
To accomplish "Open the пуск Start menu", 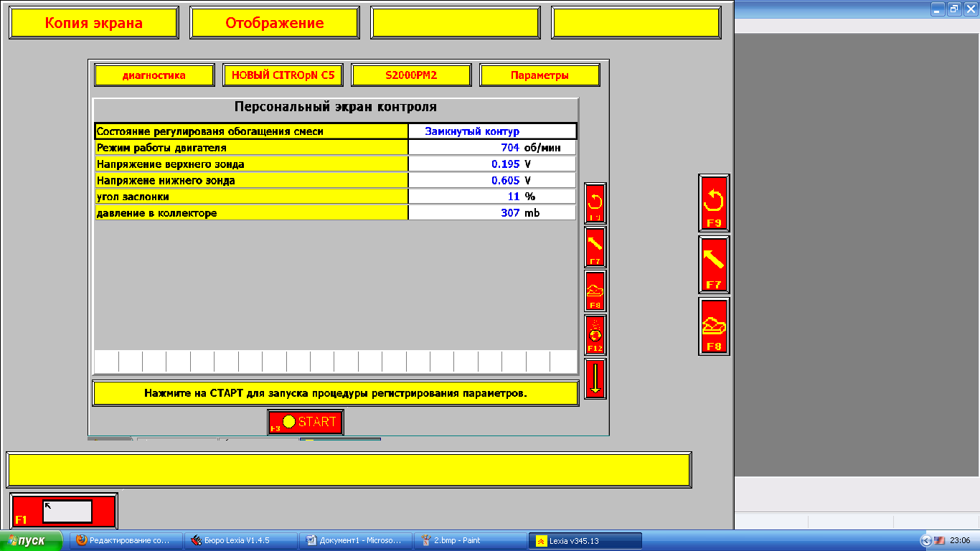I will click(32, 541).
